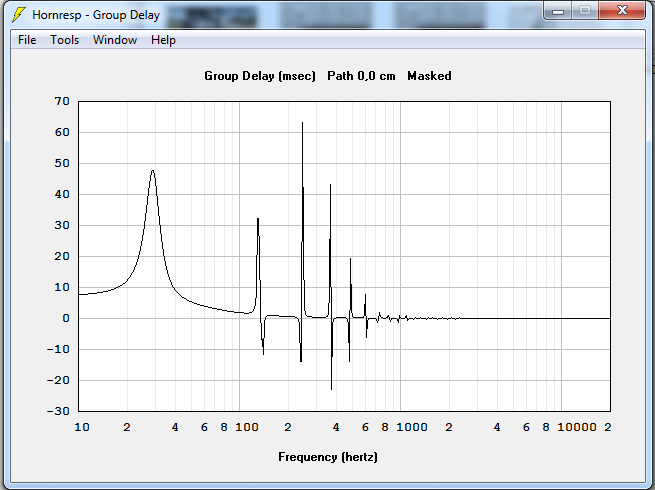Click the 'Path 0,0 cm' label

(x=361, y=76)
